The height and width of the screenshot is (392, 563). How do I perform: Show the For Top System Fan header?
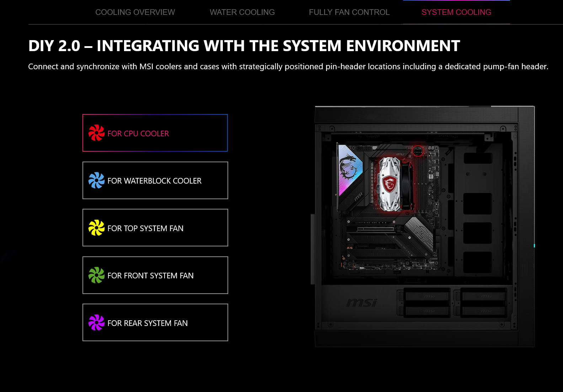coord(155,228)
